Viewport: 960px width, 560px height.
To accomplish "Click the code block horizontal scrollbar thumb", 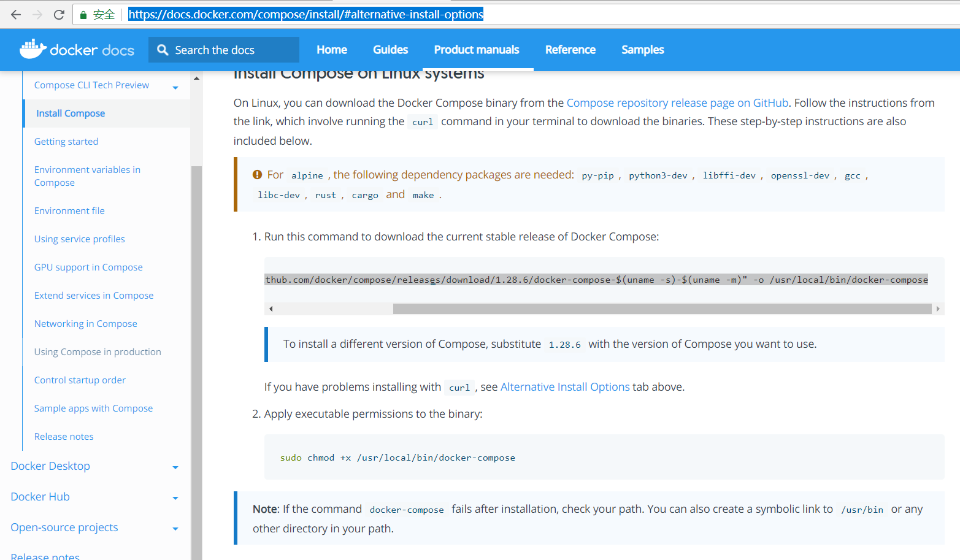I will tap(662, 309).
